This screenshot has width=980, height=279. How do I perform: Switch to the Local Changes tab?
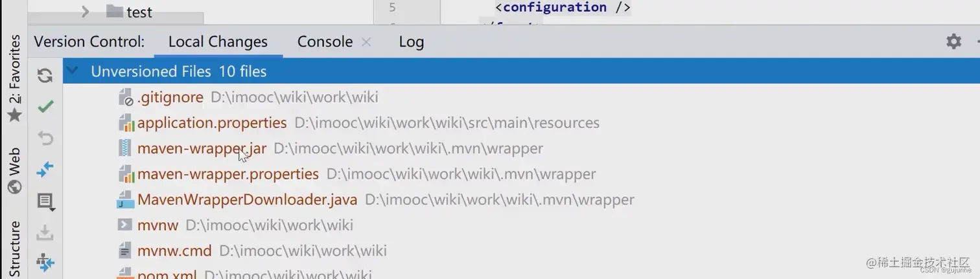click(x=218, y=42)
